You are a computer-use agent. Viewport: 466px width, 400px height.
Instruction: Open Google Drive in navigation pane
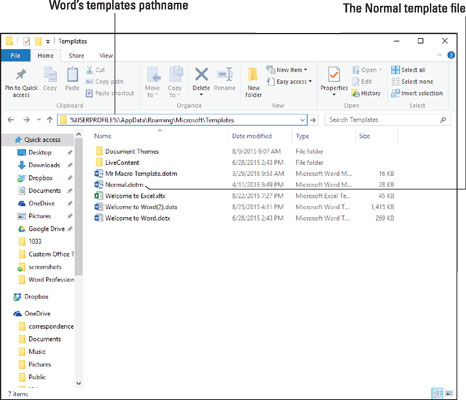click(41, 229)
